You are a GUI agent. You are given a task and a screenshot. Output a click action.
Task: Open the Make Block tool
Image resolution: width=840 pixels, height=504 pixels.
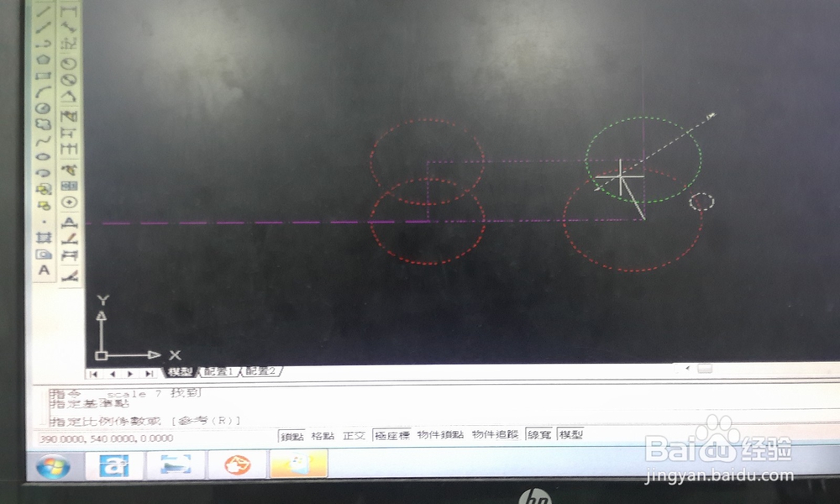pos(44,205)
